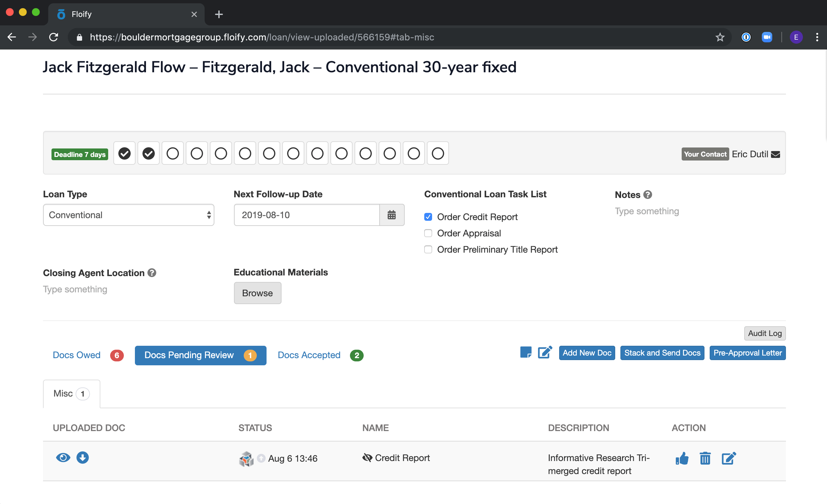The image size is (827, 504).
Task: Check Order Preliminary Title Report task
Action: [428, 249]
